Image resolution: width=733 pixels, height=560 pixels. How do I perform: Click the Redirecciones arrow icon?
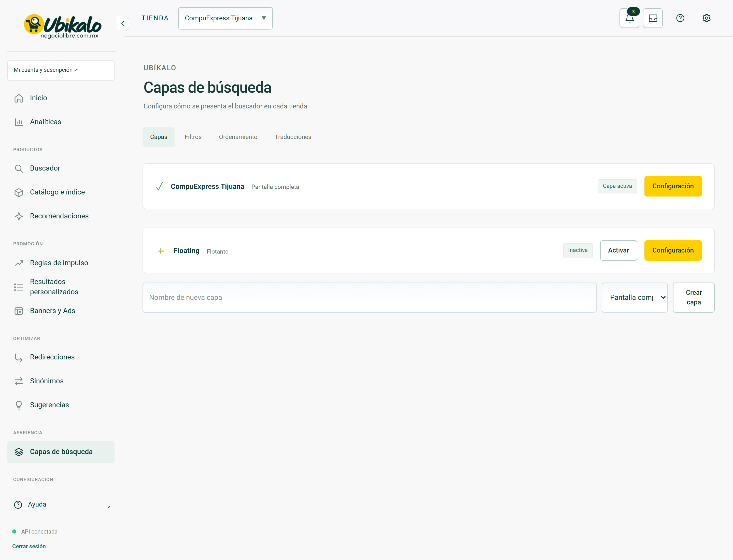[19, 357]
